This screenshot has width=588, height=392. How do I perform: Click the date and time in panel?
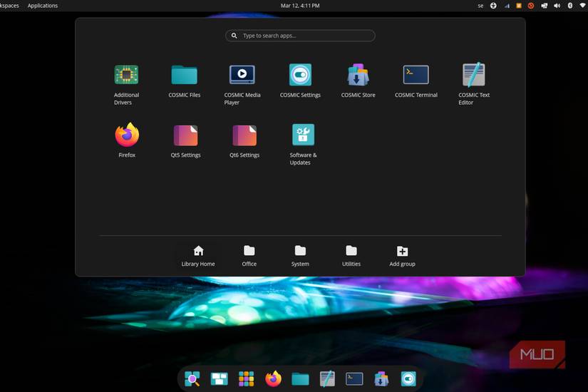click(x=300, y=6)
